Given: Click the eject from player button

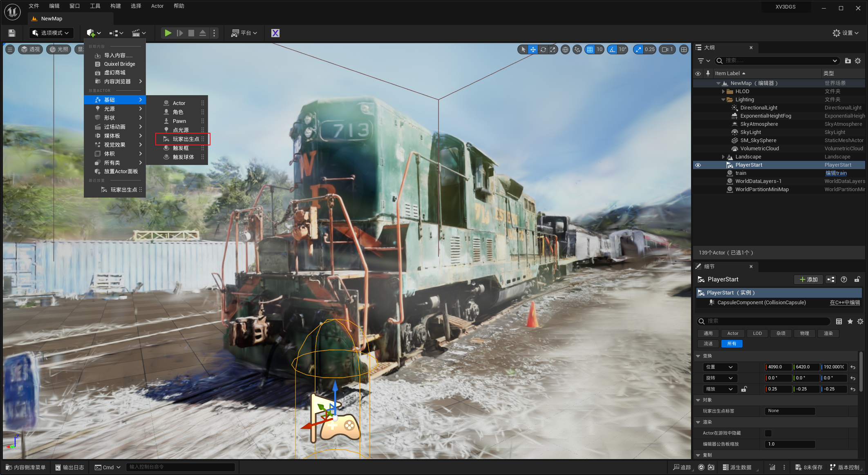Looking at the screenshot, I should [202, 33].
